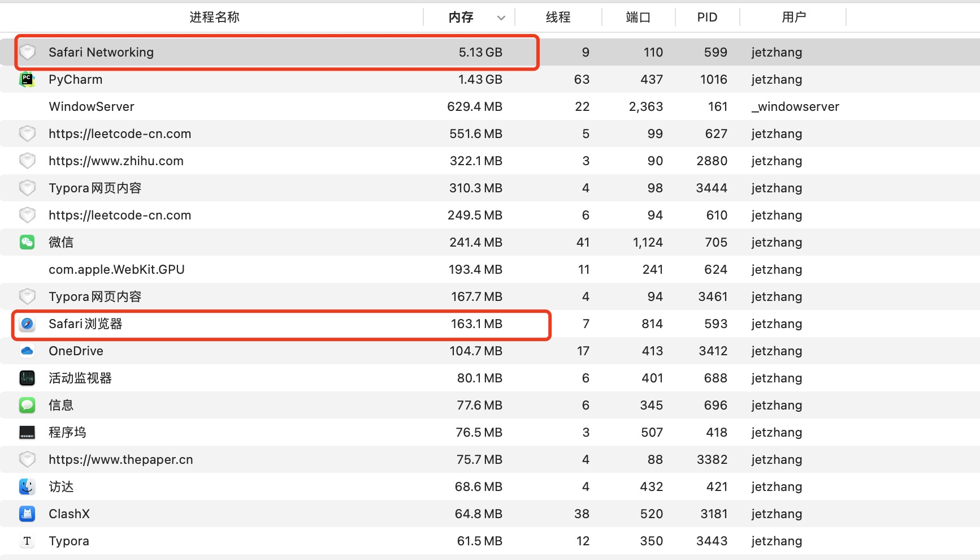980x560 pixels.
Task: Click thread count 63 for PyCharm
Action: (x=582, y=79)
